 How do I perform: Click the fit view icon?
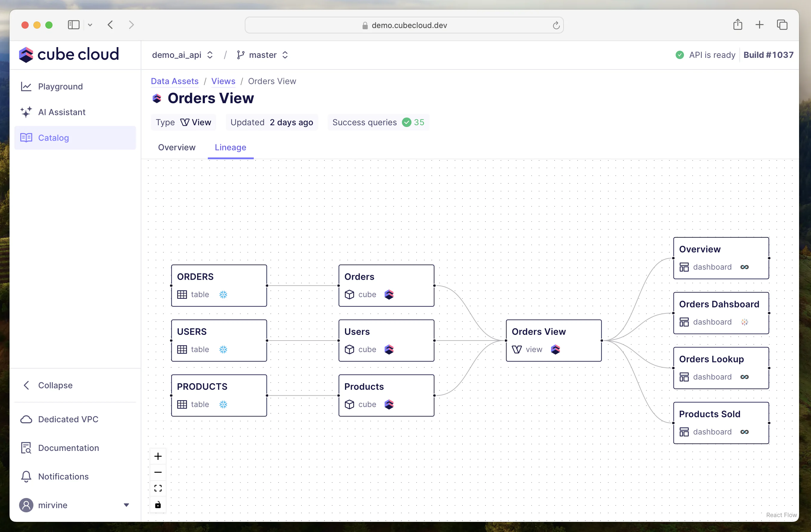pyautogui.click(x=158, y=488)
